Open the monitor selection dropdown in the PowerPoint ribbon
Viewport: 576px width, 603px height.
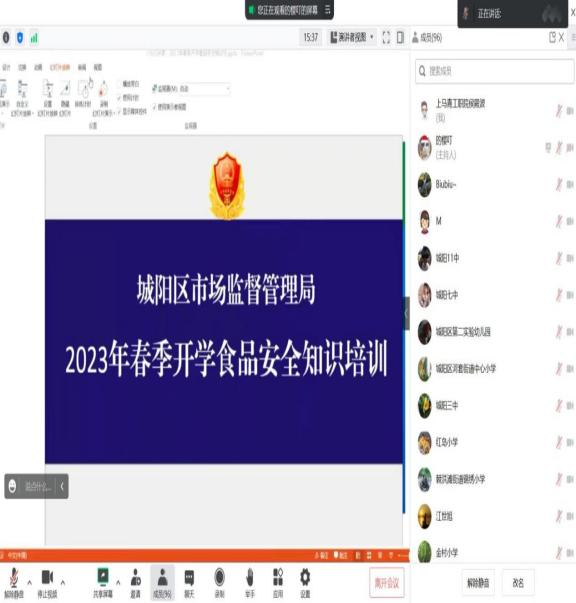tap(205, 89)
